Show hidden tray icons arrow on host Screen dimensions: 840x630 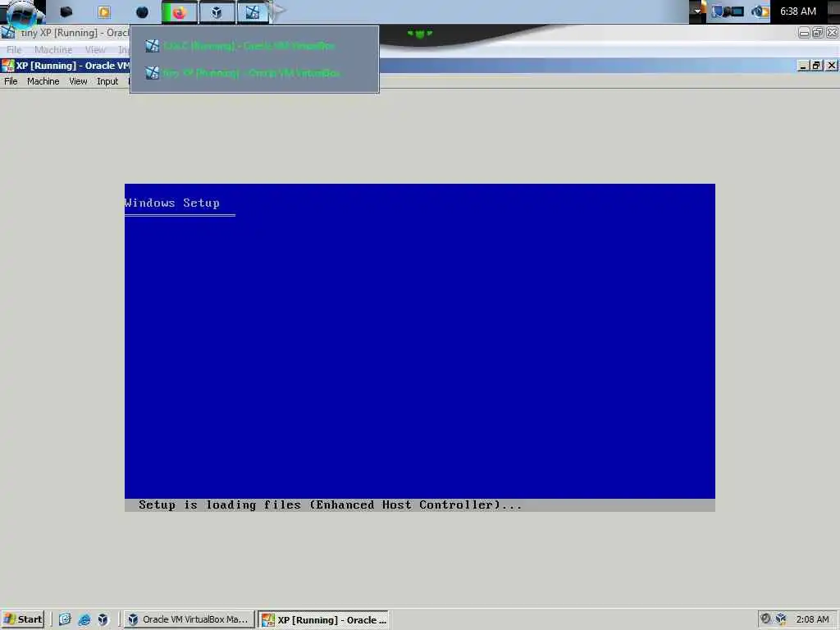tap(697, 11)
